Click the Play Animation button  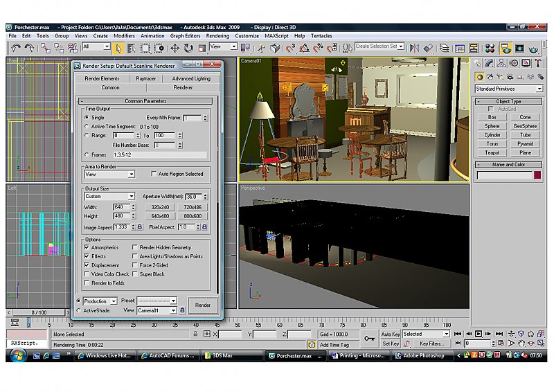click(x=479, y=334)
